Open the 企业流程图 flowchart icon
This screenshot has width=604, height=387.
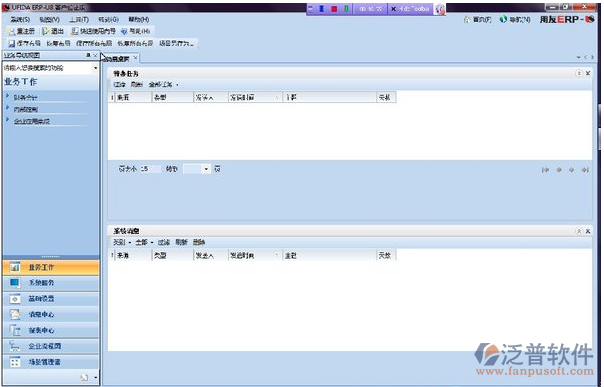pos(15,346)
